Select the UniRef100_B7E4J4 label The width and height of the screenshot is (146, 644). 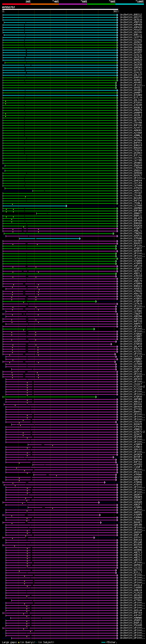pyautogui.click(x=131, y=349)
